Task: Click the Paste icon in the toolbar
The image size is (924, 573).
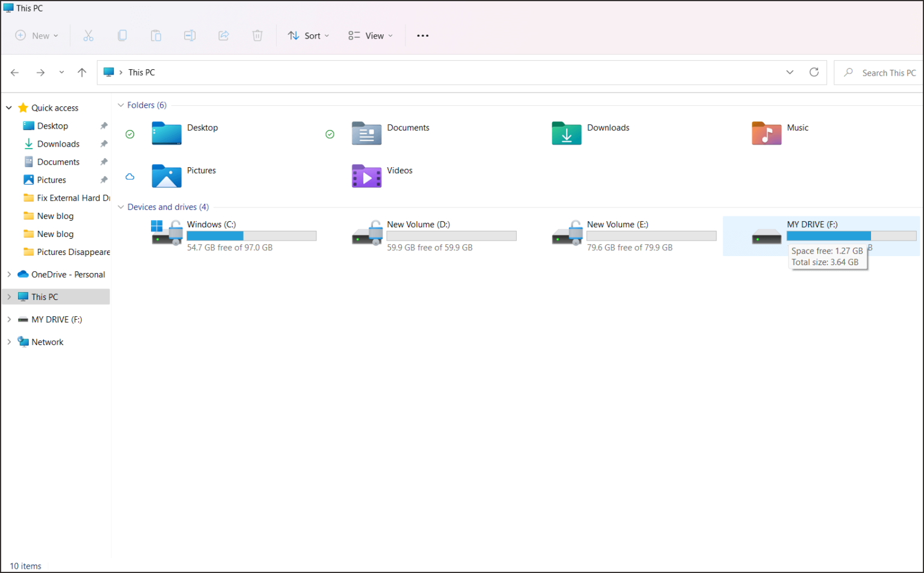Action: (x=156, y=35)
